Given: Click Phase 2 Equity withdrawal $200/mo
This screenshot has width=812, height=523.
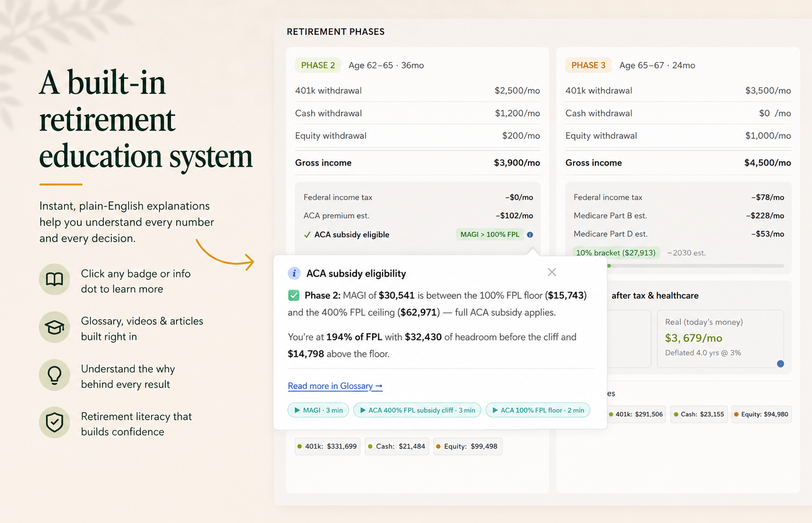Looking at the screenshot, I should 418,136.
